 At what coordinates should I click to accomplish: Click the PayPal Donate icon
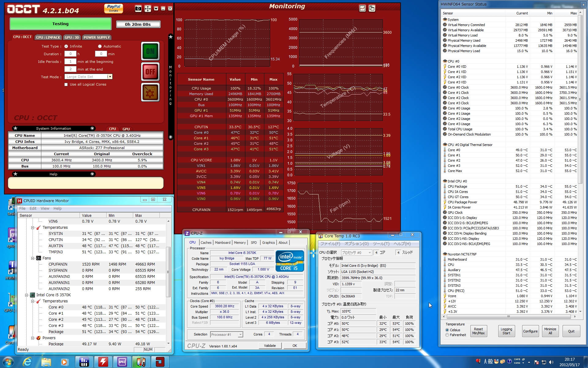tap(114, 8)
